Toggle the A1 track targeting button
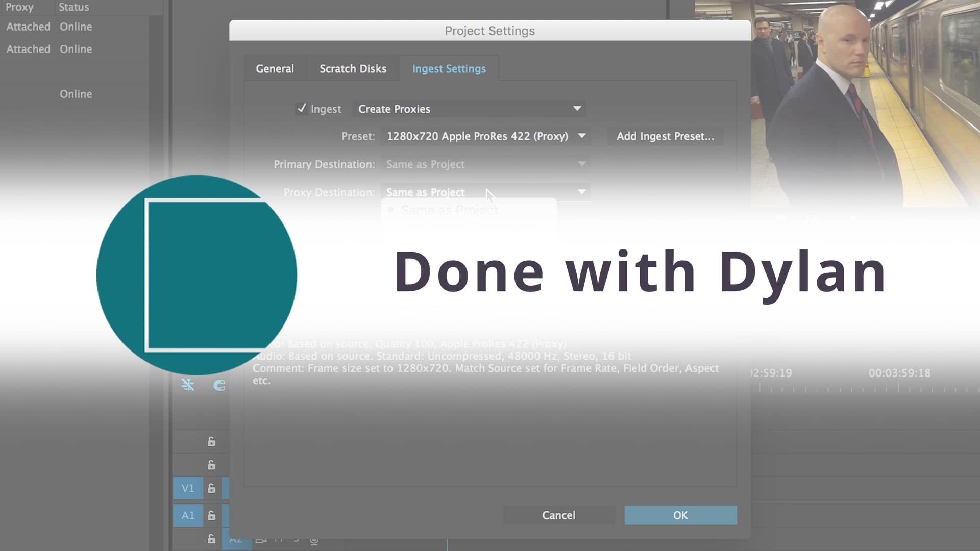Screen dimensions: 980x551 [x=188, y=515]
